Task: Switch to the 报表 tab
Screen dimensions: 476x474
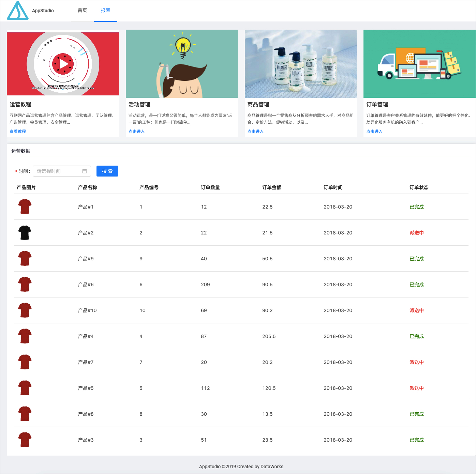Action: click(x=106, y=11)
